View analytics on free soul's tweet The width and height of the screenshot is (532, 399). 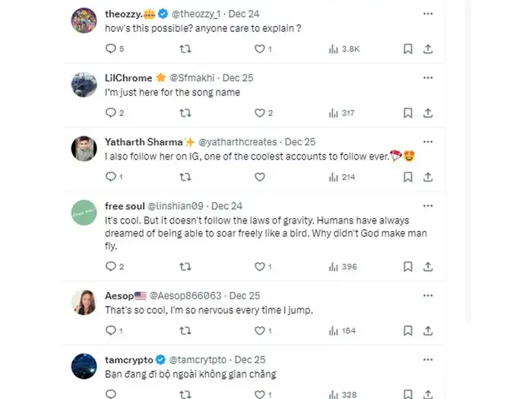point(344,267)
